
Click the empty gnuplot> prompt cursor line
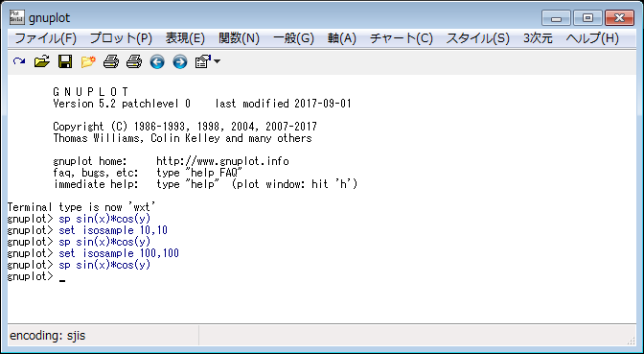click(36, 276)
